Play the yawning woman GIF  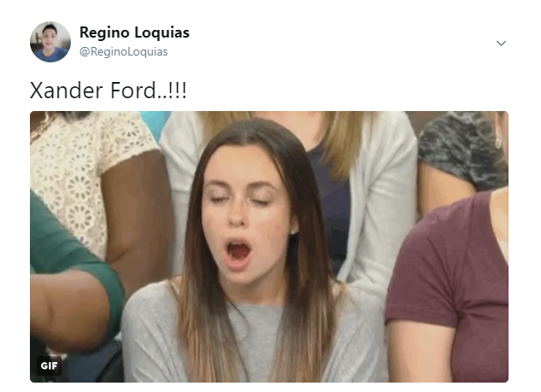point(269,247)
